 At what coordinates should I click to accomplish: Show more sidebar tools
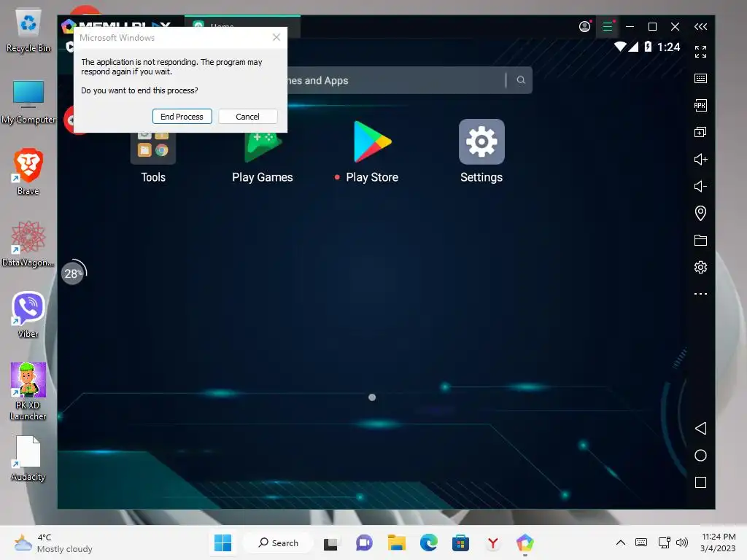pos(700,294)
